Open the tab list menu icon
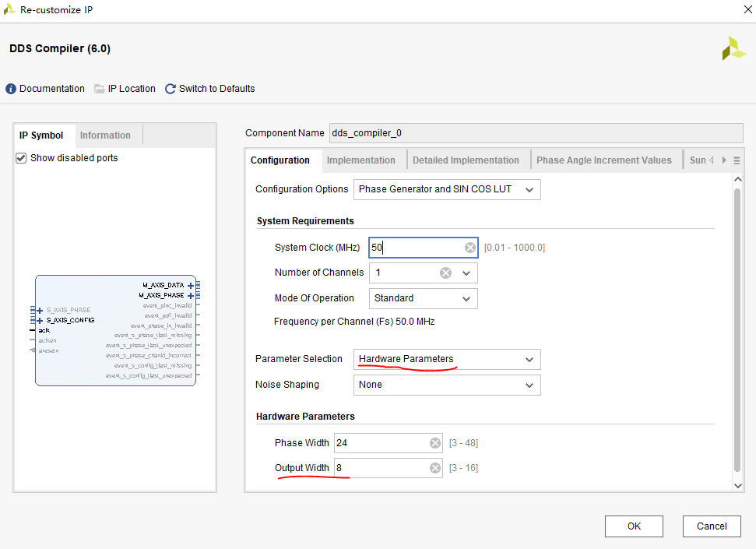756x549 pixels. click(737, 160)
